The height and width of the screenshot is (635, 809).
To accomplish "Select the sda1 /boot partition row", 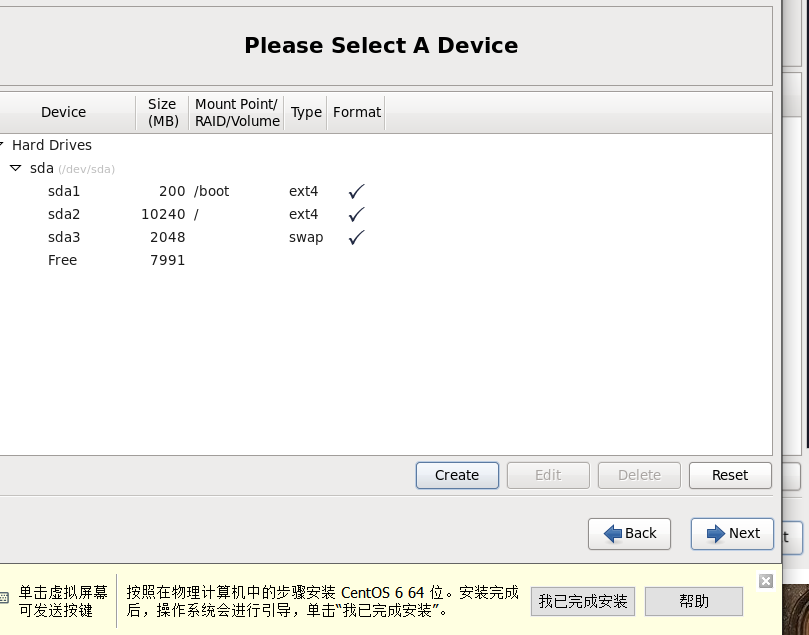I will tap(64, 190).
